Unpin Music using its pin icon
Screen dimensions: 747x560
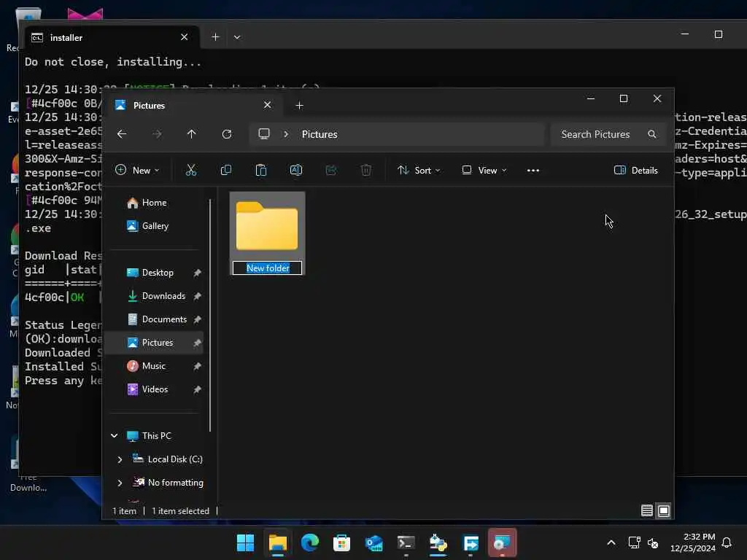(x=197, y=366)
